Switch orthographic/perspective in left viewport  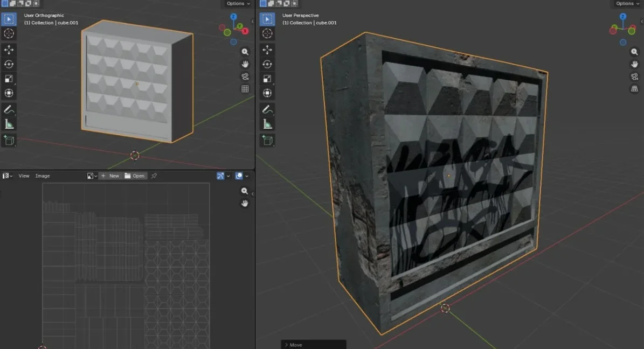(x=245, y=89)
